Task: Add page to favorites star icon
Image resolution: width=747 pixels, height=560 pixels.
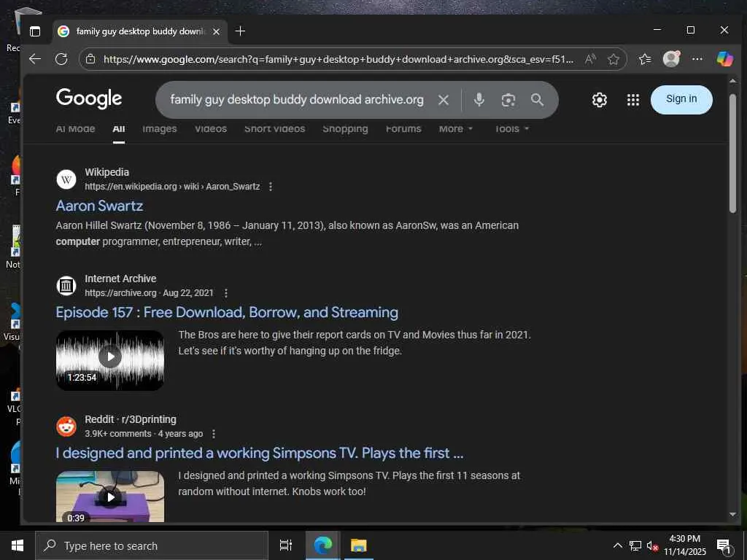Action: tap(614, 59)
